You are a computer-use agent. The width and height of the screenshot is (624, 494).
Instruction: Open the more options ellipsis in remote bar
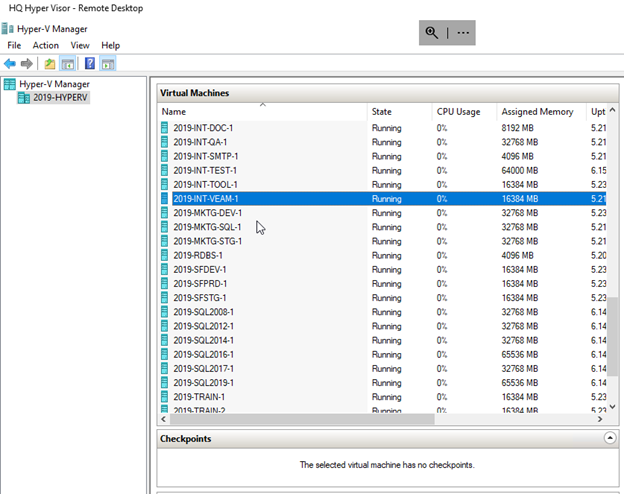click(463, 33)
